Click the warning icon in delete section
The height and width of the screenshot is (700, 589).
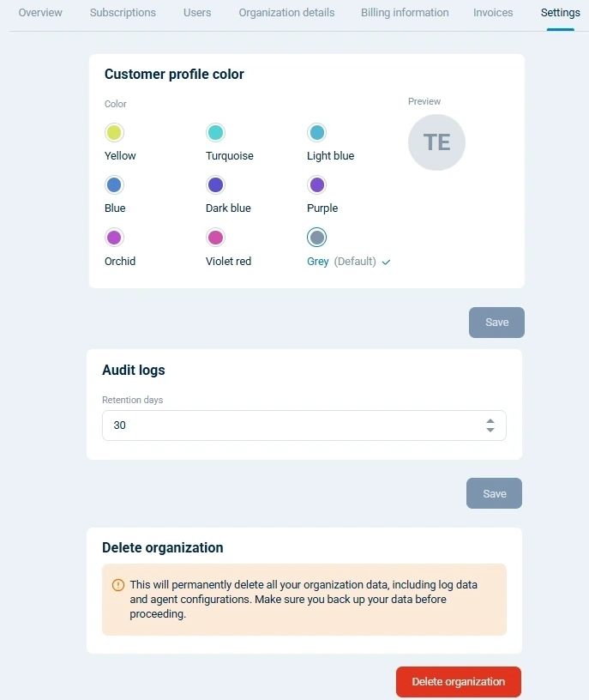[118, 584]
